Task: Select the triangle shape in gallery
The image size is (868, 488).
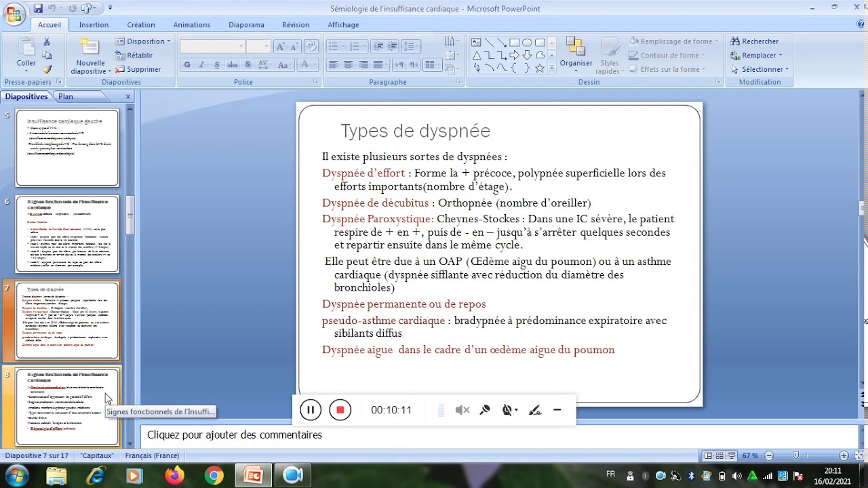Action: [x=476, y=55]
